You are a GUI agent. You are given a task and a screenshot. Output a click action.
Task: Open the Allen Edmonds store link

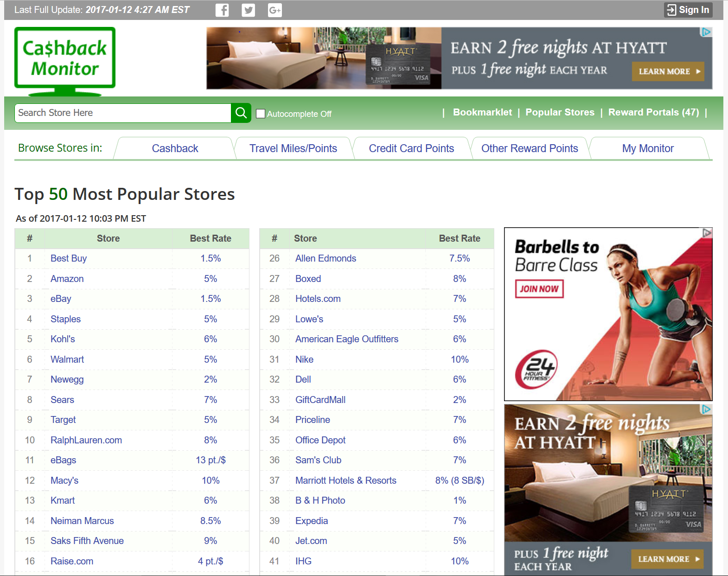(326, 258)
